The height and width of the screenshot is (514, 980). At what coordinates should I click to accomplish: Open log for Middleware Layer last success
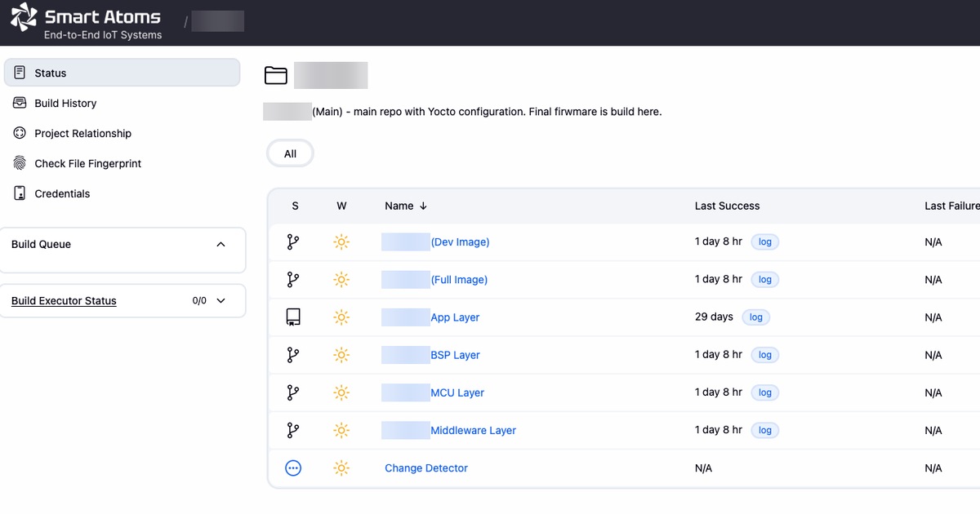pyautogui.click(x=765, y=430)
